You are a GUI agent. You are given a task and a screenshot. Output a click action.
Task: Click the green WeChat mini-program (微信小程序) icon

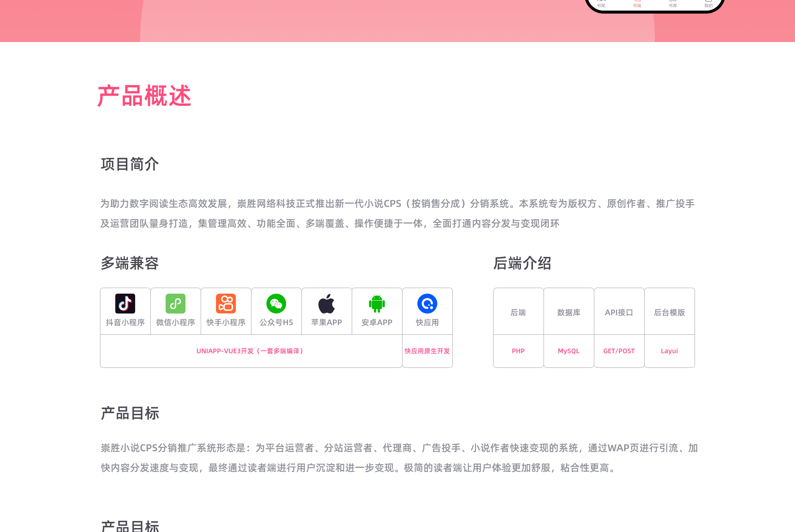(176, 303)
